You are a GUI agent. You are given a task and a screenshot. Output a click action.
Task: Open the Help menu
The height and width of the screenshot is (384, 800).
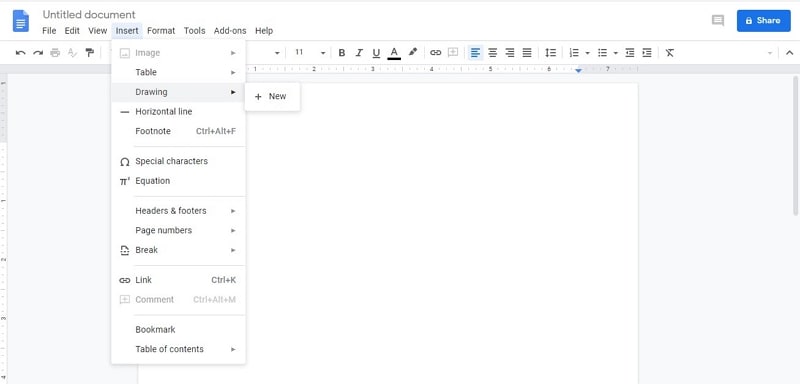[264, 31]
